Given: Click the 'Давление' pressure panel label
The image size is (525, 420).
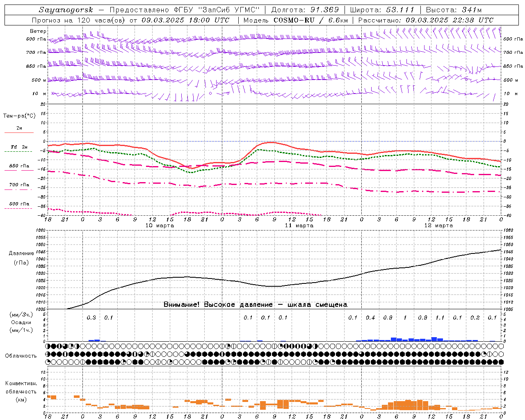Looking at the screenshot, I should pos(21,253).
